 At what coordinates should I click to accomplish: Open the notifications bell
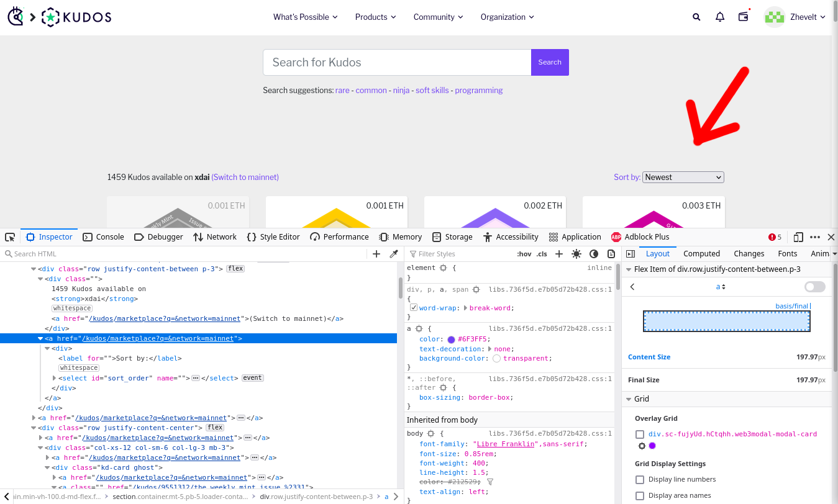tap(720, 17)
